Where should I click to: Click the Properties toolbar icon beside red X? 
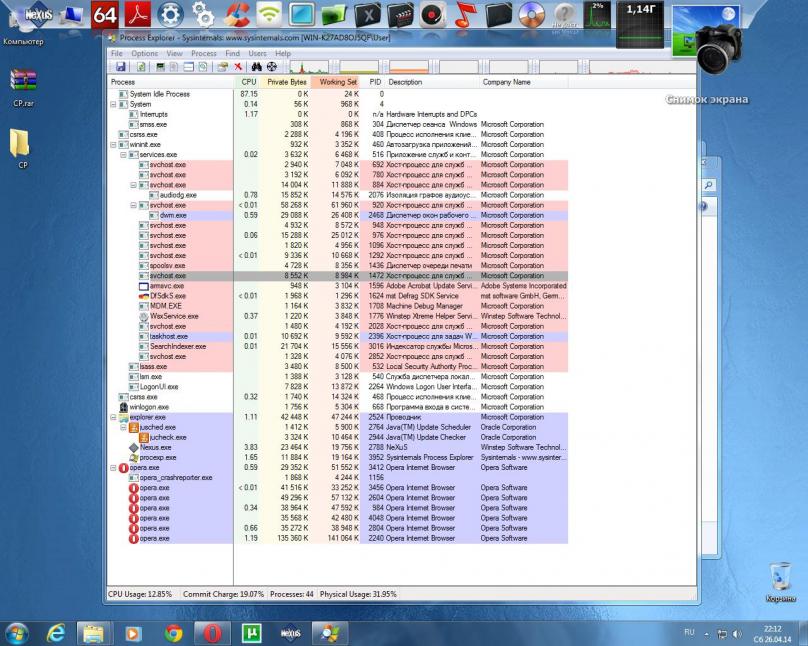tap(223, 66)
